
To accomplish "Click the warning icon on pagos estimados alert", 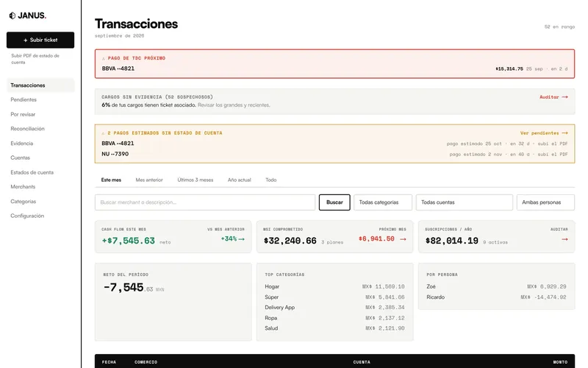I will coord(103,133).
